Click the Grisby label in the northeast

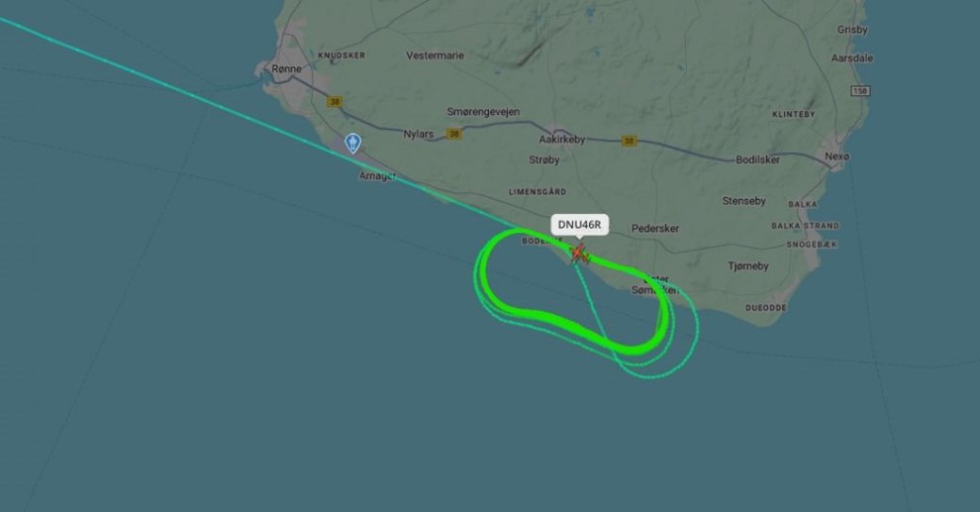(x=852, y=30)
